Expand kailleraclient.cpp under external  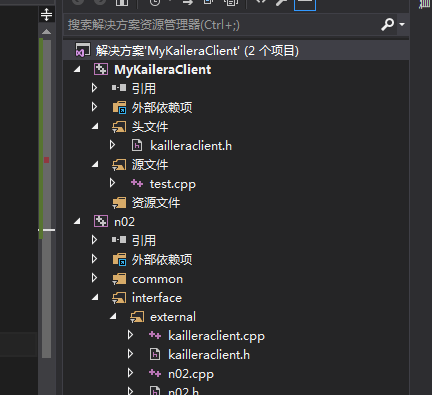pyautogui.click(x=131, y=335)
